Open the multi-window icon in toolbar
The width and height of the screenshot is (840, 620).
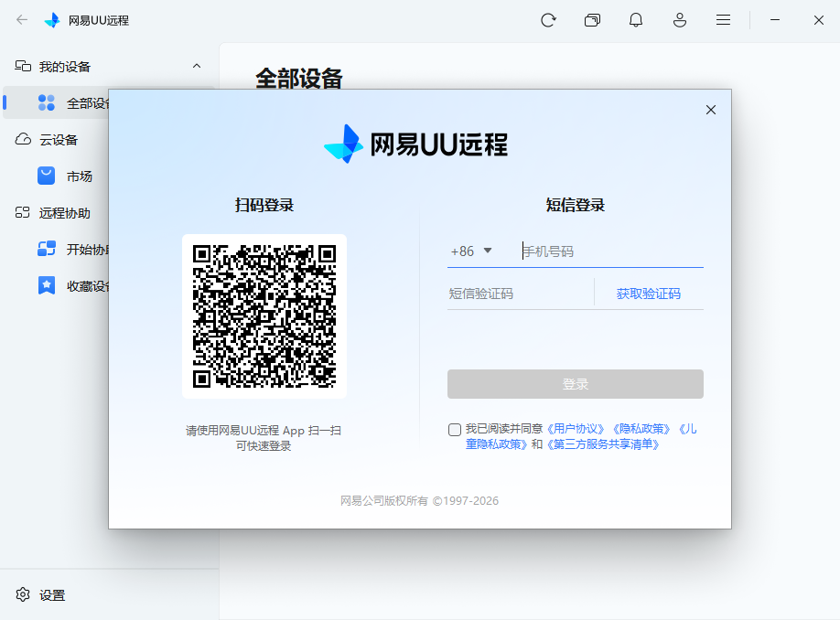(x=592, y=20)
